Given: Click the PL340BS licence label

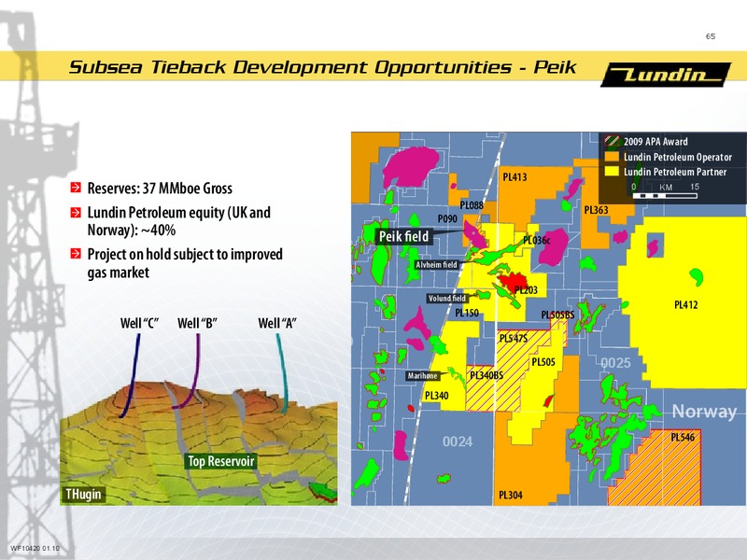Looking at the screenshot, I should 486,375.
